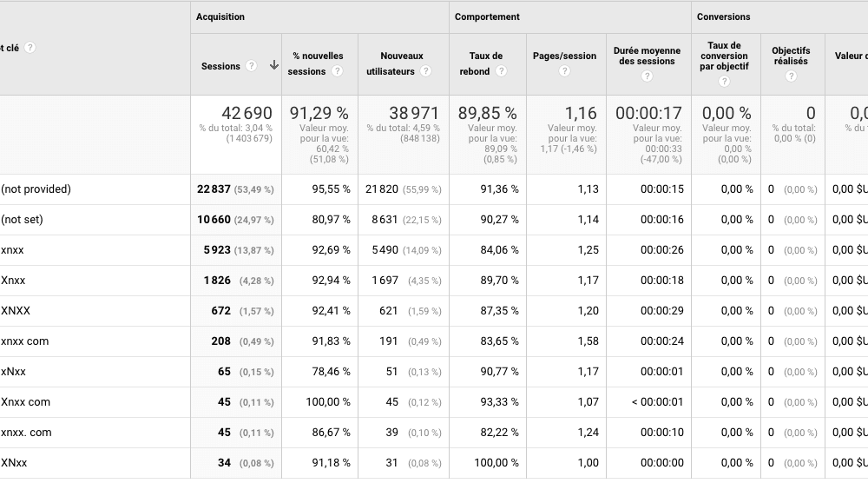Click the Taux de rebond help icon
Image resolution: width=868 pixels, height=483 pixels.
502,72
